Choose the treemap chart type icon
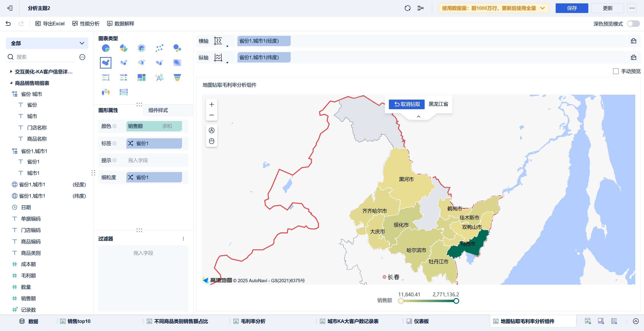The height and width of the screenshot is (331, 644). [x=141, y=77]
